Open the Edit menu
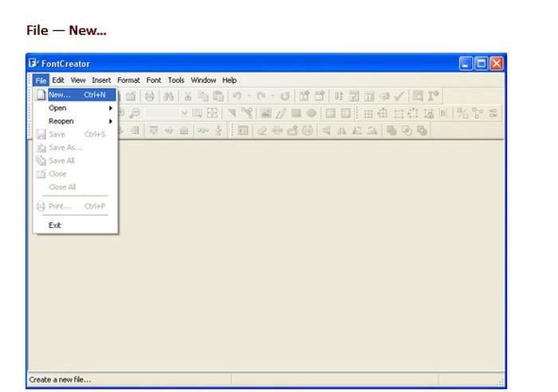This screenshot has width=558, height=392. (x=58, y=80)
